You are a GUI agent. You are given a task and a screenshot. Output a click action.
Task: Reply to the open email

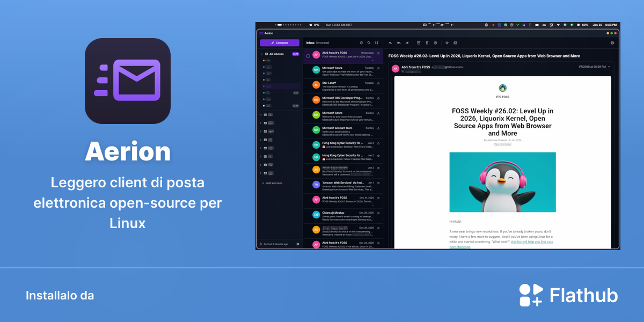(x=391, y=42)
